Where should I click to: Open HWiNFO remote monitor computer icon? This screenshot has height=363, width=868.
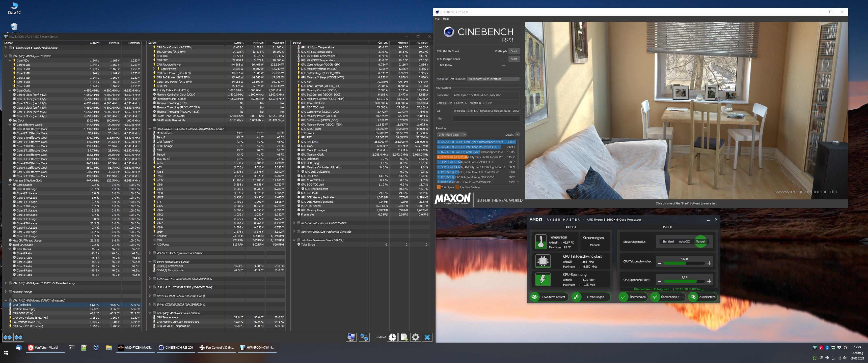(x=351, y=337)
